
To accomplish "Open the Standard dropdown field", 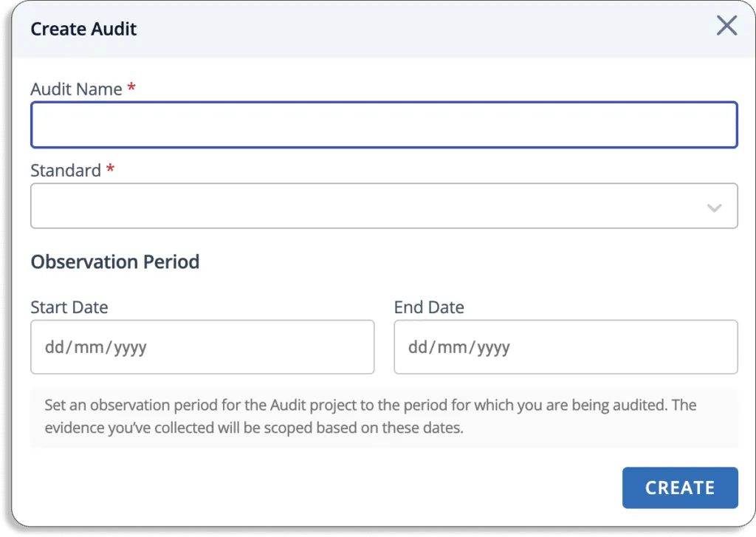I will tap(369, 206).
